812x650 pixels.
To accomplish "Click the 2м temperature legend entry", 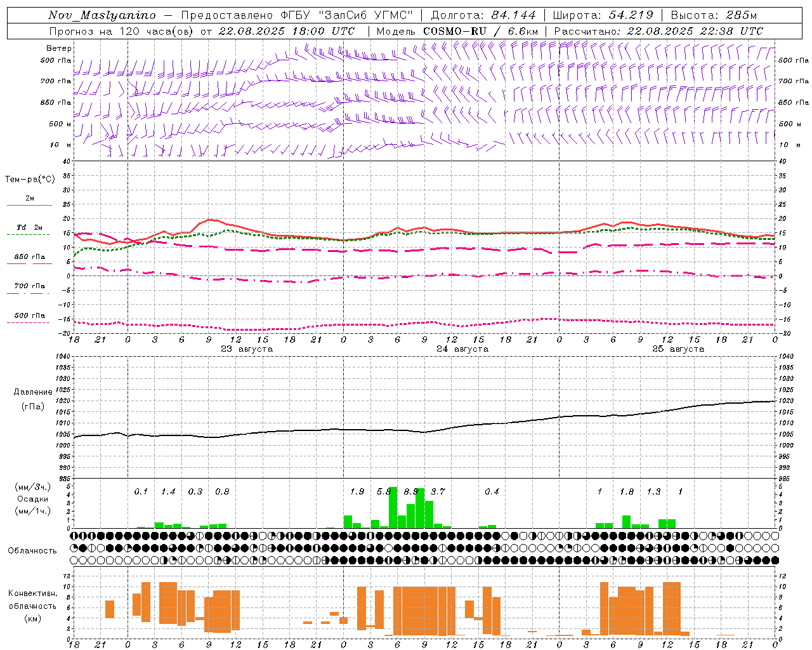I will tap(30, 198).
